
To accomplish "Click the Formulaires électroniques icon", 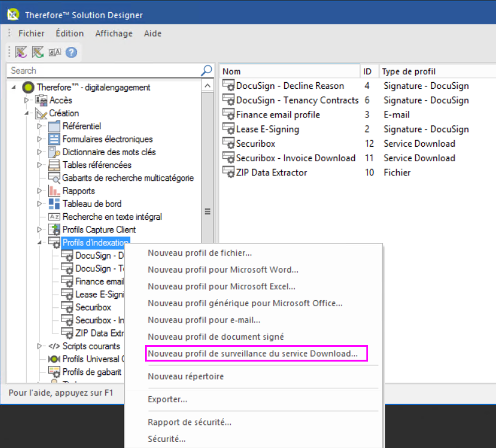I will pyautogui.click(x=54, y=139).
